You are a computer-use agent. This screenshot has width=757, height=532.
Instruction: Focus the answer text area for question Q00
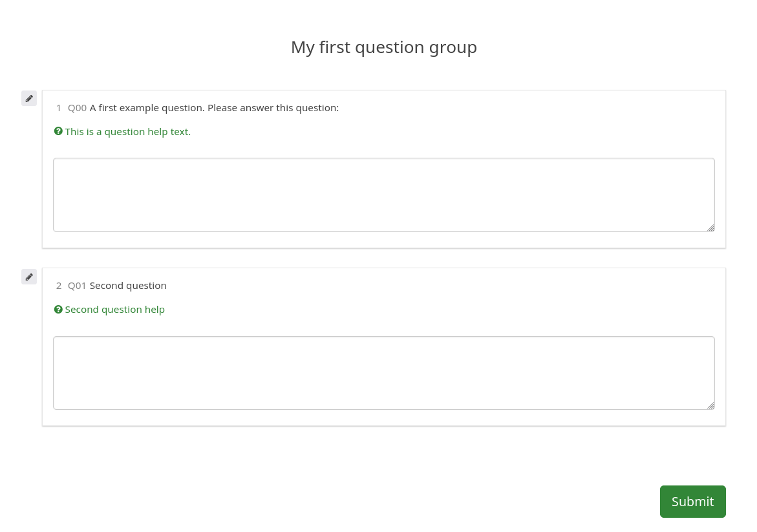pyautogui.click(x=383, y=195)
